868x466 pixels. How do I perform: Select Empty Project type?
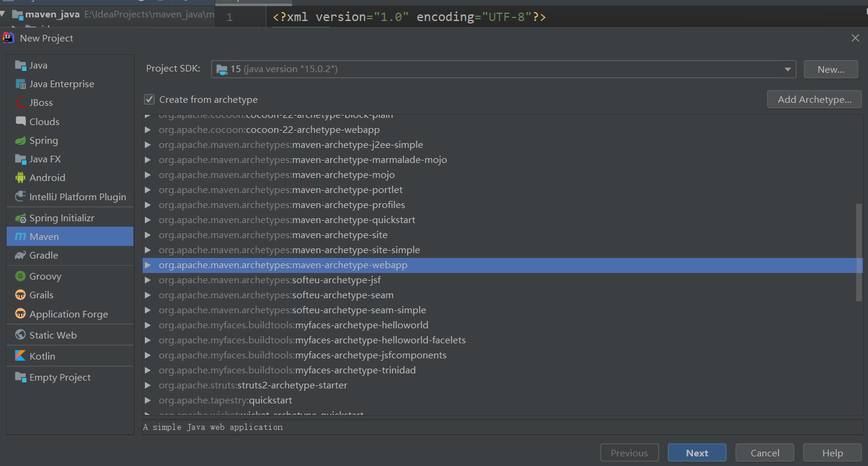pos(70,377)
